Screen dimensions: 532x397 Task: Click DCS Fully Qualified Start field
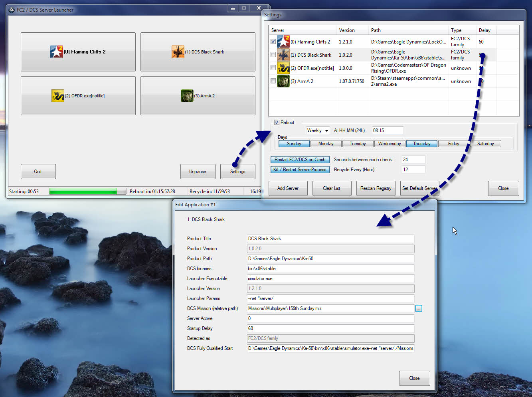coord(330,348)
